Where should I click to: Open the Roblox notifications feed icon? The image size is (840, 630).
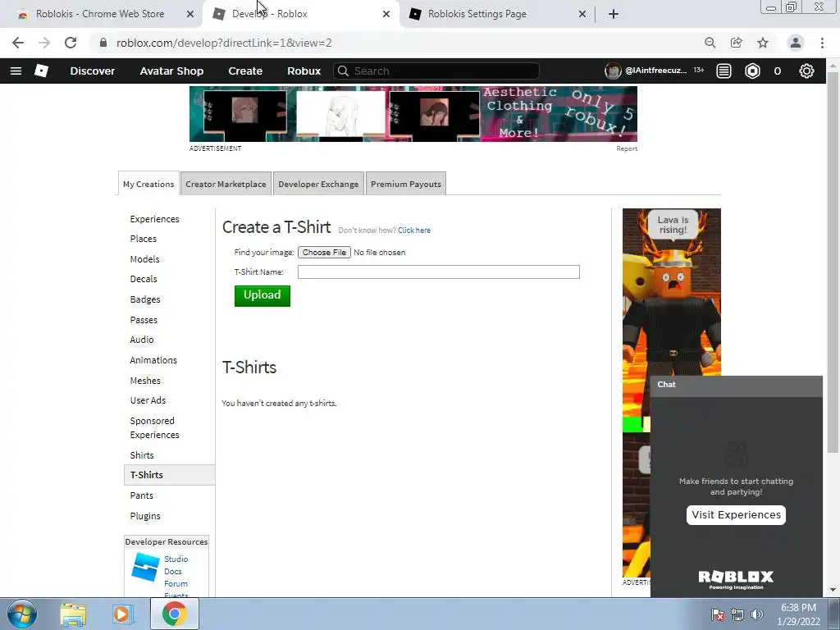pyautogui.click(x=724, y=71)
